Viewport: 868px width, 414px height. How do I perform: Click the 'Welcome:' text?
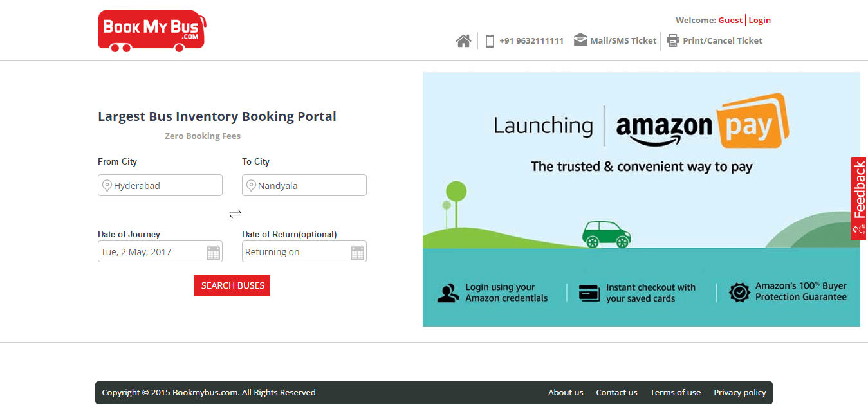point(696,20)
